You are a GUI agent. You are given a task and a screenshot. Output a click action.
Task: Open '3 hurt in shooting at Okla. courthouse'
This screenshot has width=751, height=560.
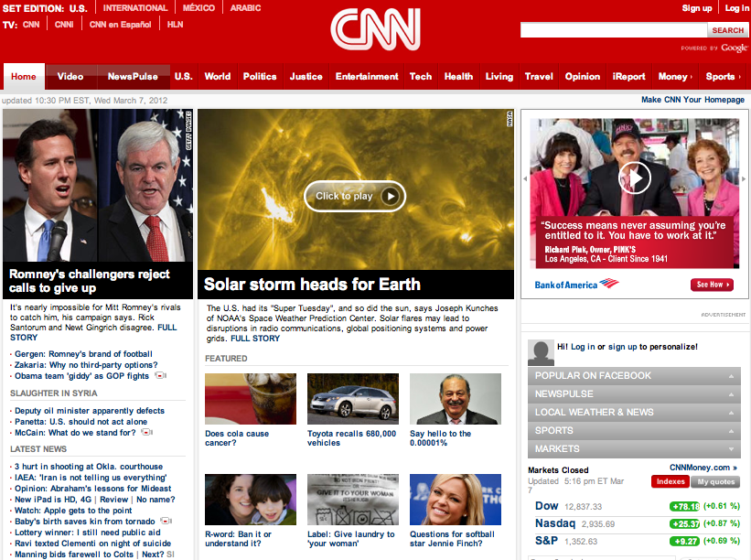tap(89, 467)
